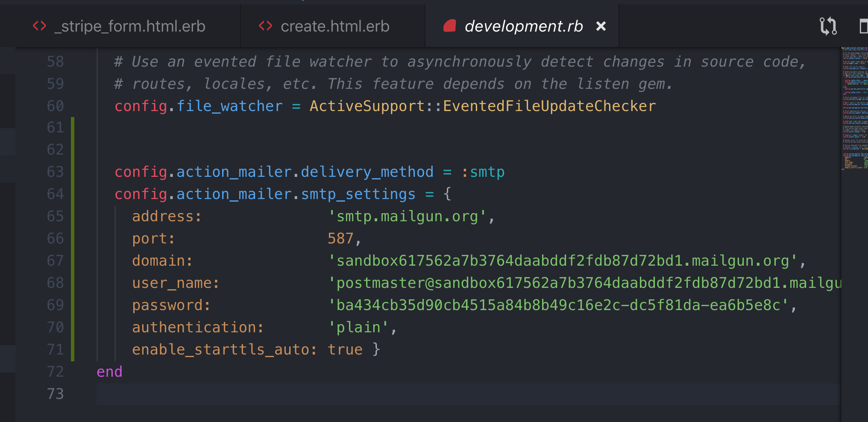Click the 'authentication:' key

(198, 328)
